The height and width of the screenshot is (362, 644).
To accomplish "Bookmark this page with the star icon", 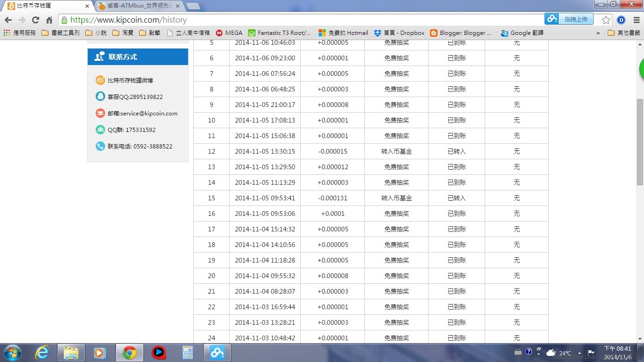I will [606, 20].
